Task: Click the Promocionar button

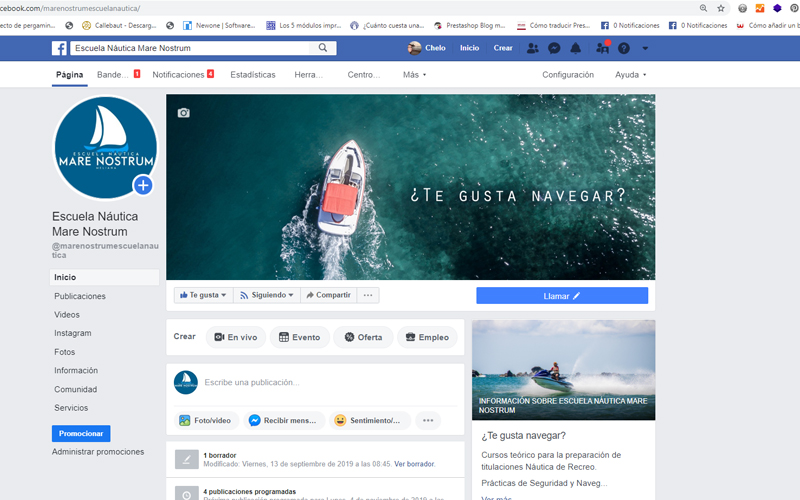Action: pyautogui.click(x=81, y=433)
